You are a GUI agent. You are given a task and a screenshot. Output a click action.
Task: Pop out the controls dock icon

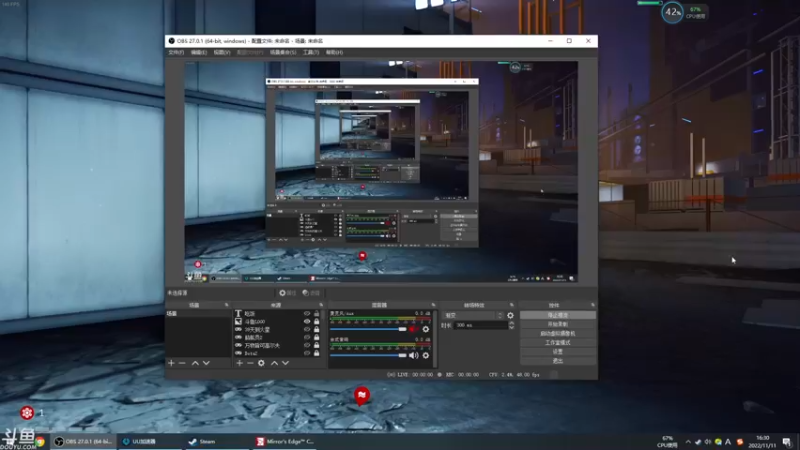coord(593,305)
